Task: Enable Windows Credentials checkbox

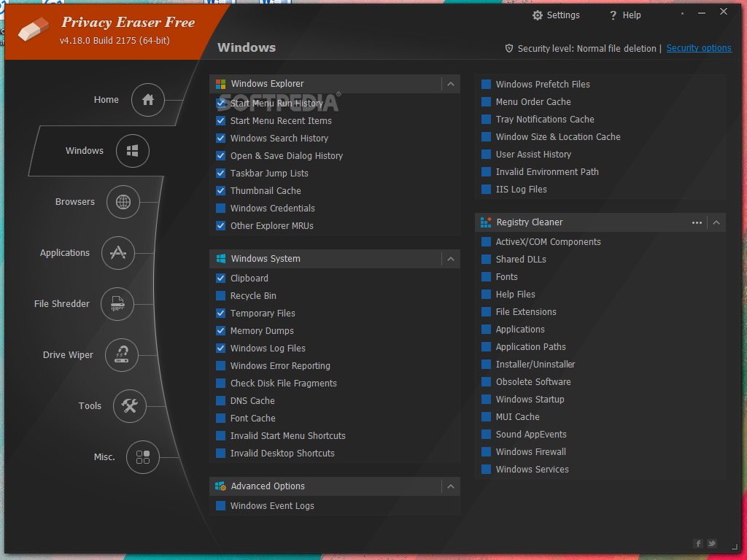Action: pyautogui.click(x=220, y=208)
